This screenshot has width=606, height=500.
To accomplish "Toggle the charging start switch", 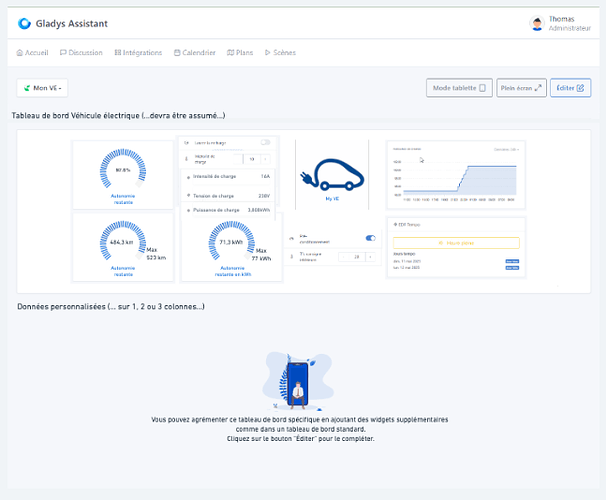I will 265,143.
